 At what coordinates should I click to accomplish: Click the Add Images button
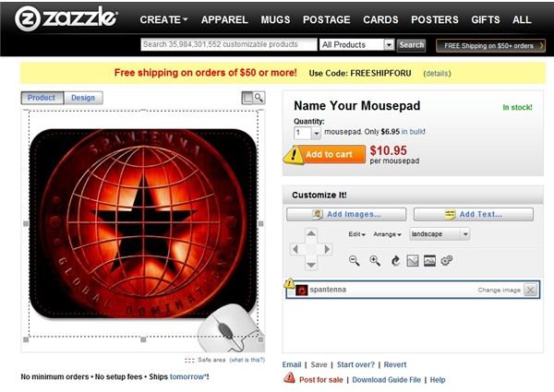(x=346, y=214)
